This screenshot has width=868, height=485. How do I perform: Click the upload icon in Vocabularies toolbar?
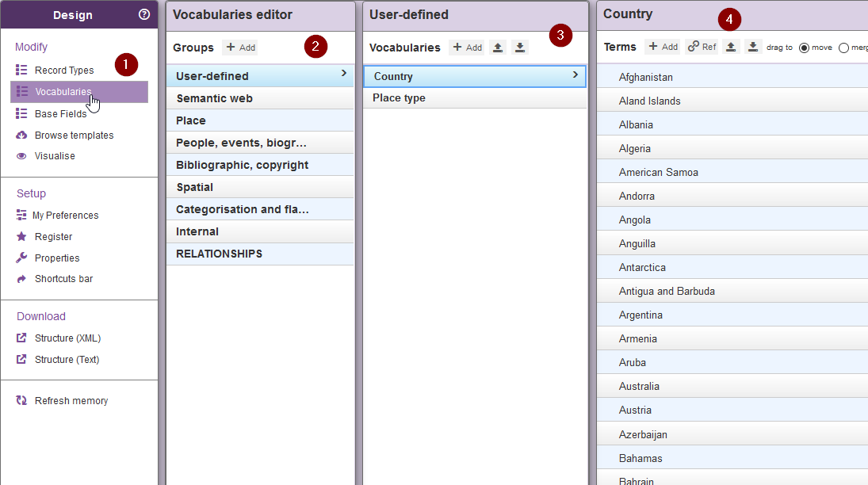(498, 48)
